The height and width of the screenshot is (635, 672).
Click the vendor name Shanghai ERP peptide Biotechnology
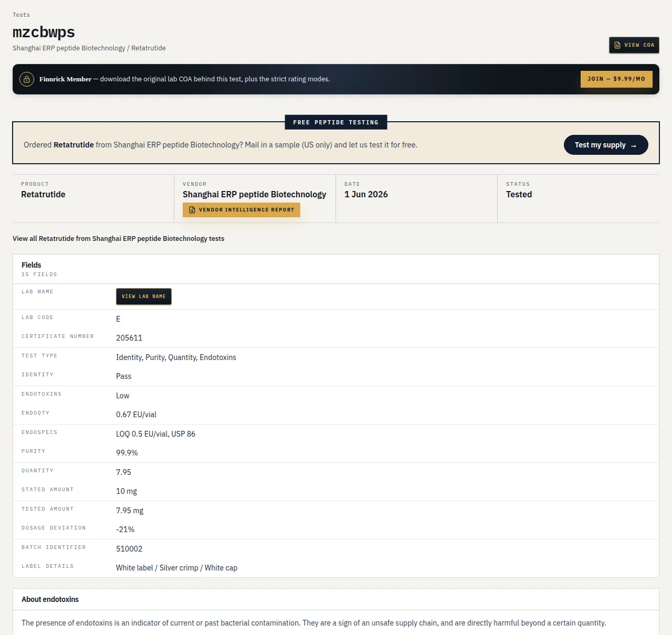tap(255, 194)
